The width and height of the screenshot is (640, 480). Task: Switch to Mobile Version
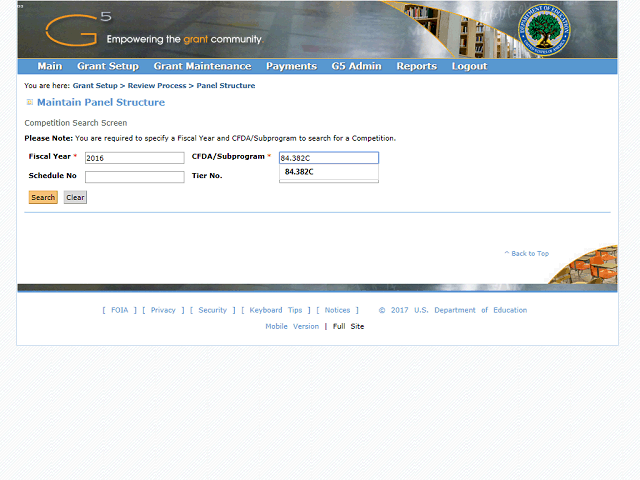pos(292,327)
